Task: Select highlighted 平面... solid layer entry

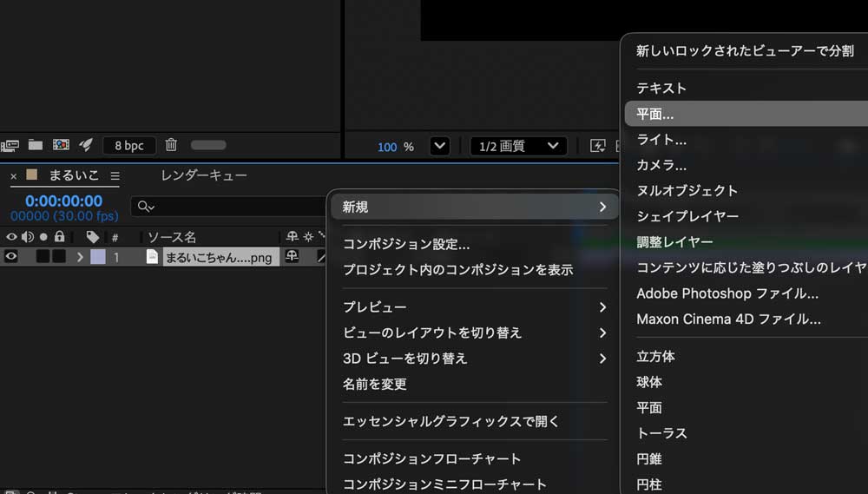Action: click(x=746, y=114)
